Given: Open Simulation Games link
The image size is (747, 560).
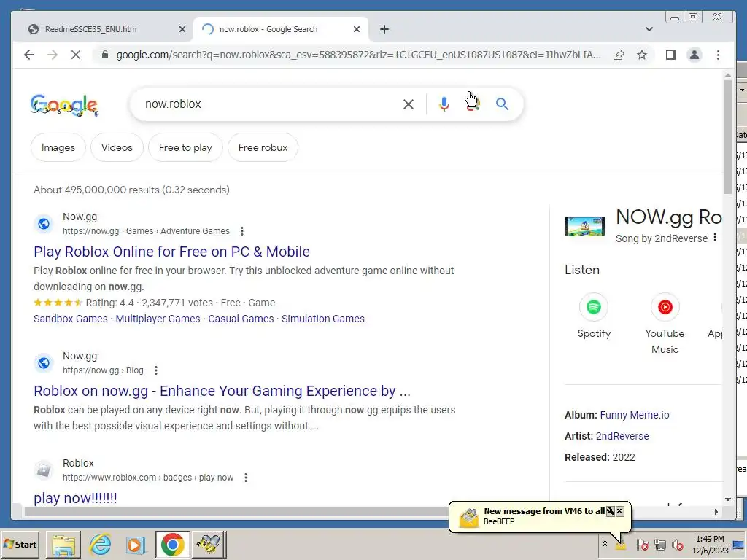Looking at the screenshot, I should tap(323, 319).
